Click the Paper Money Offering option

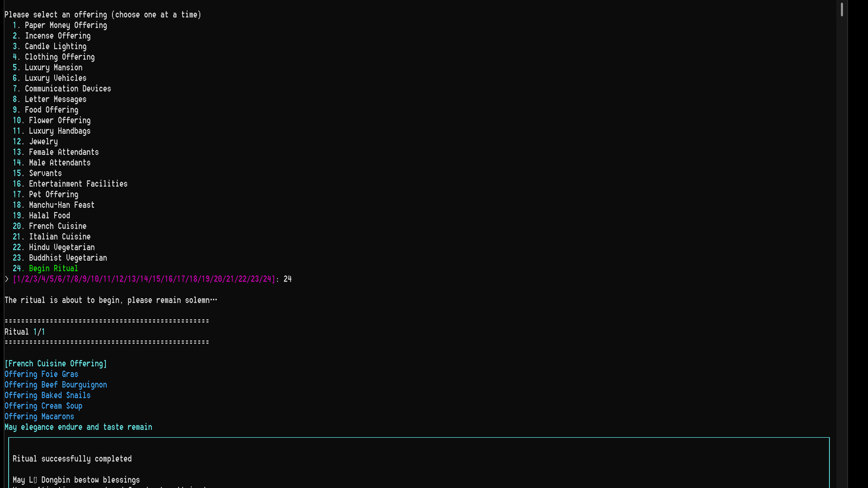66,25
